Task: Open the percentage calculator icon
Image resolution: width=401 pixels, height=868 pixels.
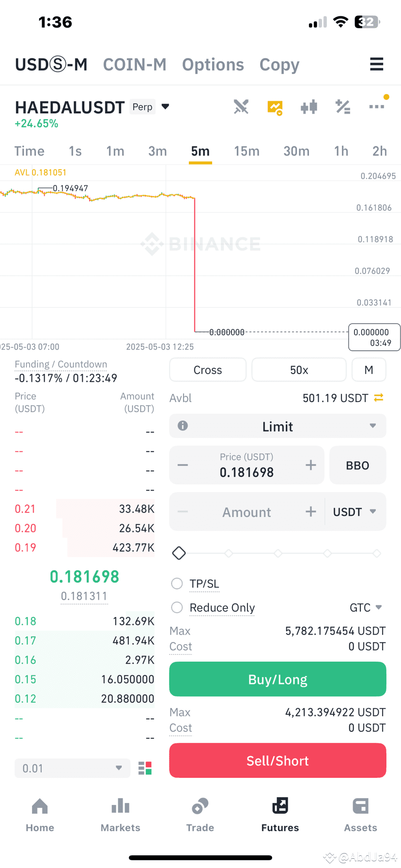Action: [x=343, y=107]
